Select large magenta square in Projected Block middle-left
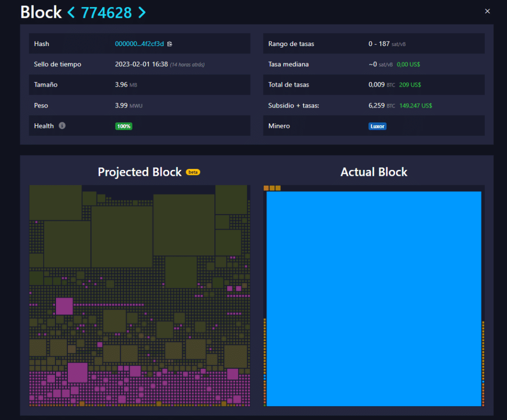This screenshot has height=420, width=507. pyautogui.click(x=64, y=306)
